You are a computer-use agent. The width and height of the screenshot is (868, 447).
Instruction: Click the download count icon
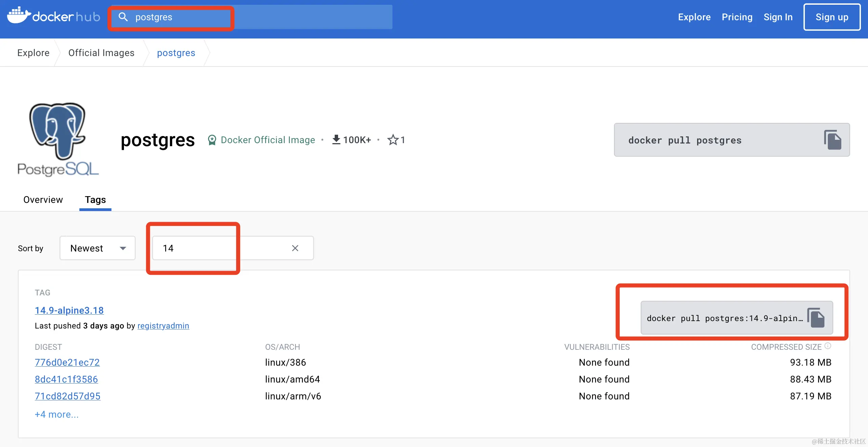336,140
